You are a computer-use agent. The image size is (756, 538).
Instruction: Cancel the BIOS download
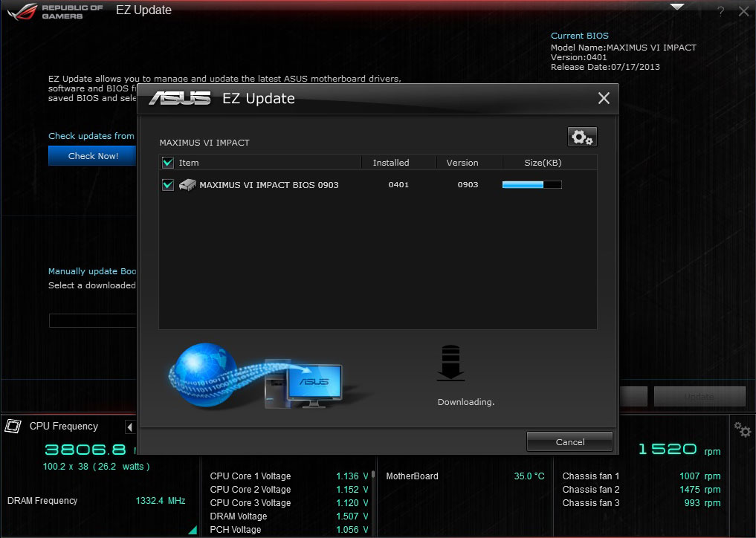tap(569, 441)
